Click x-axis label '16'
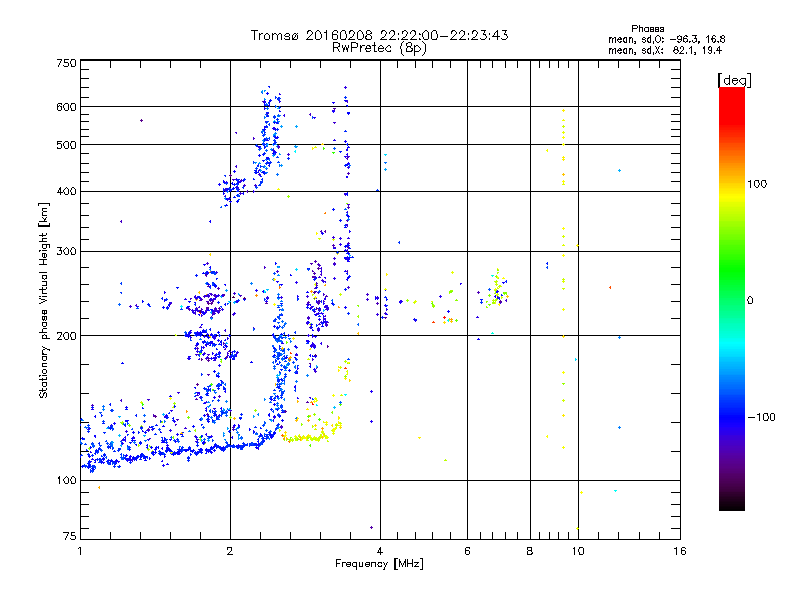800x600 pixels. coord(680,551)
